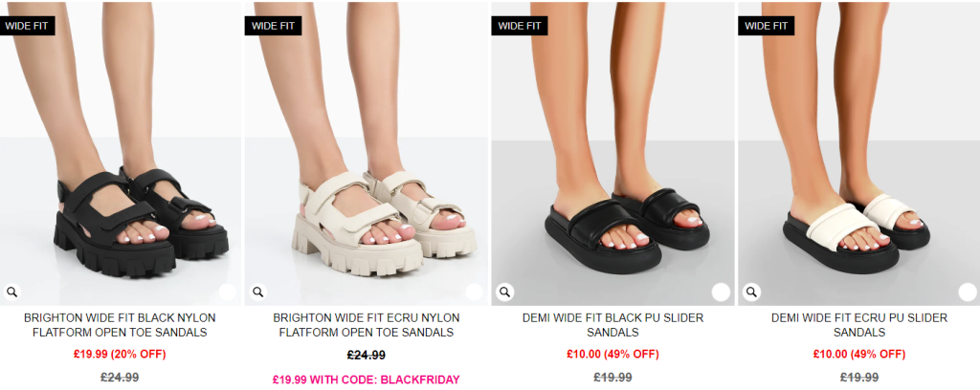Click magnifier icon on ecru Demi sliders

[751, 292]
